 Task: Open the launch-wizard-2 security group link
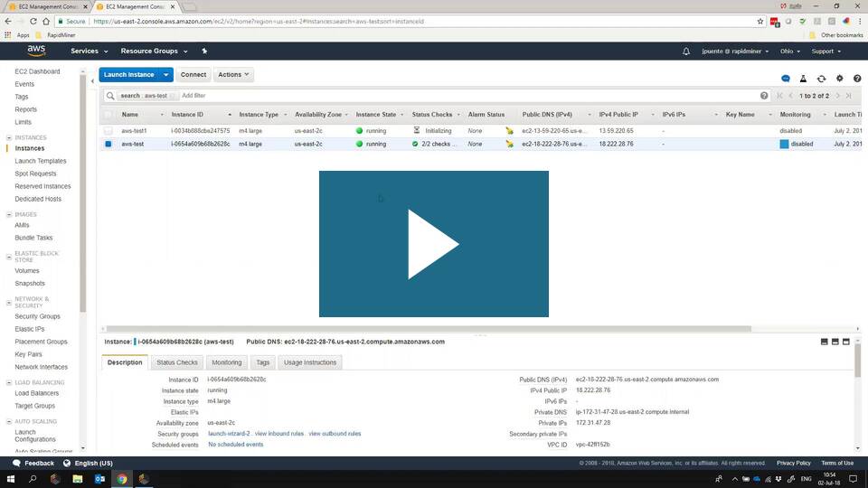pyautogui.click(x=229, y=434)
